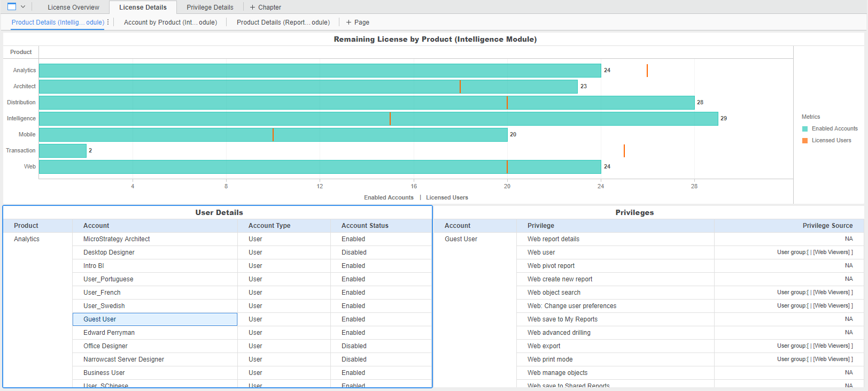Open the three-dot menu on Product Details page

pos(108,22)
